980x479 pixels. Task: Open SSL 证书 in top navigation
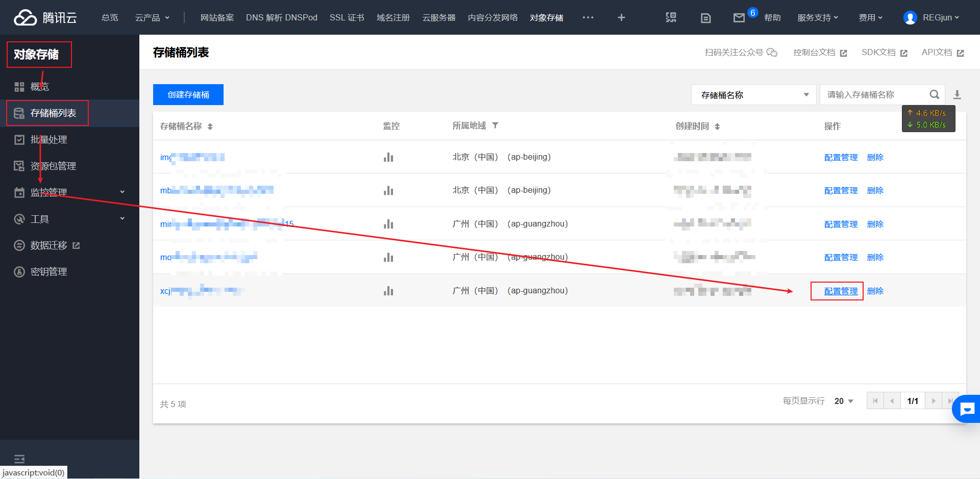(x=347, y=17)
